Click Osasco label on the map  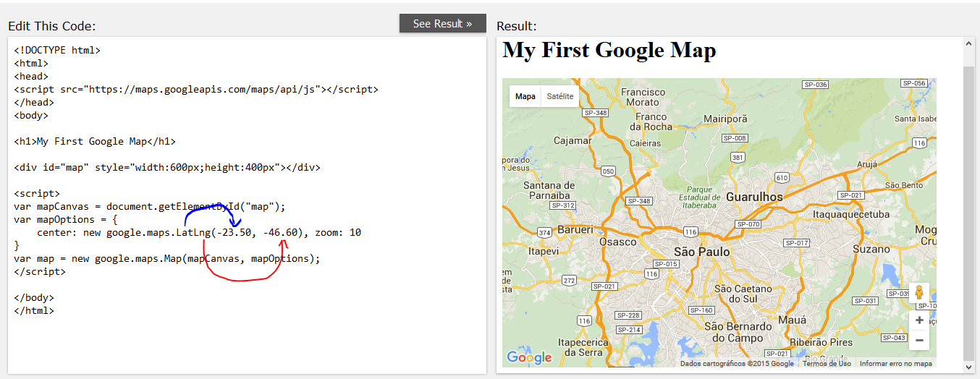618,242
